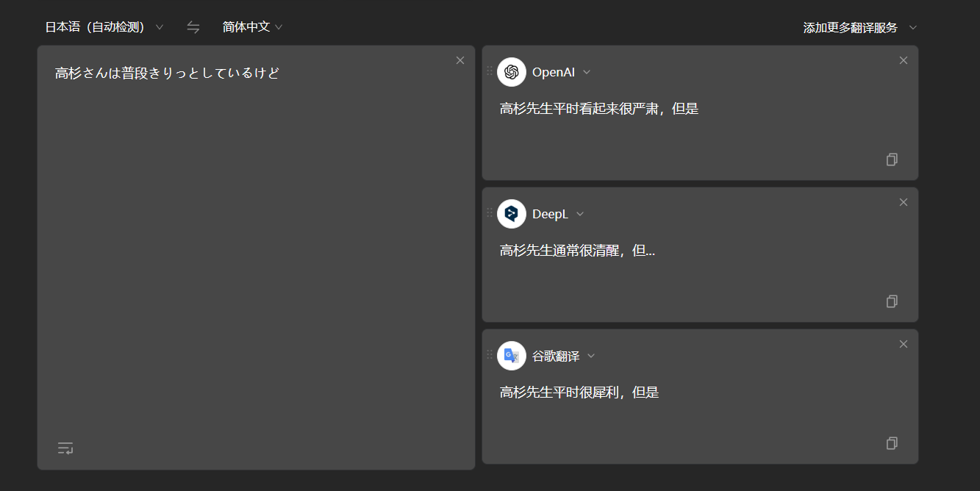Click the Google Translate logo icon
980x491 pixels.
pyautogui.click(x=512, y=356)
